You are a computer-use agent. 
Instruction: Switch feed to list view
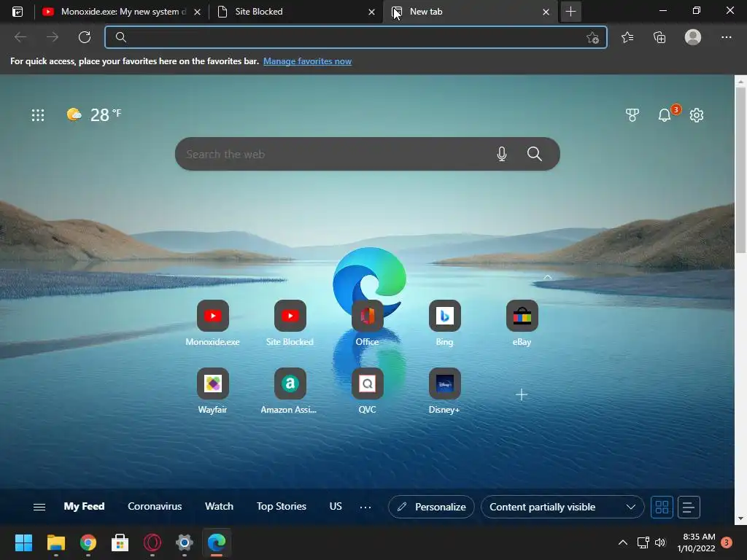point(688,507)
